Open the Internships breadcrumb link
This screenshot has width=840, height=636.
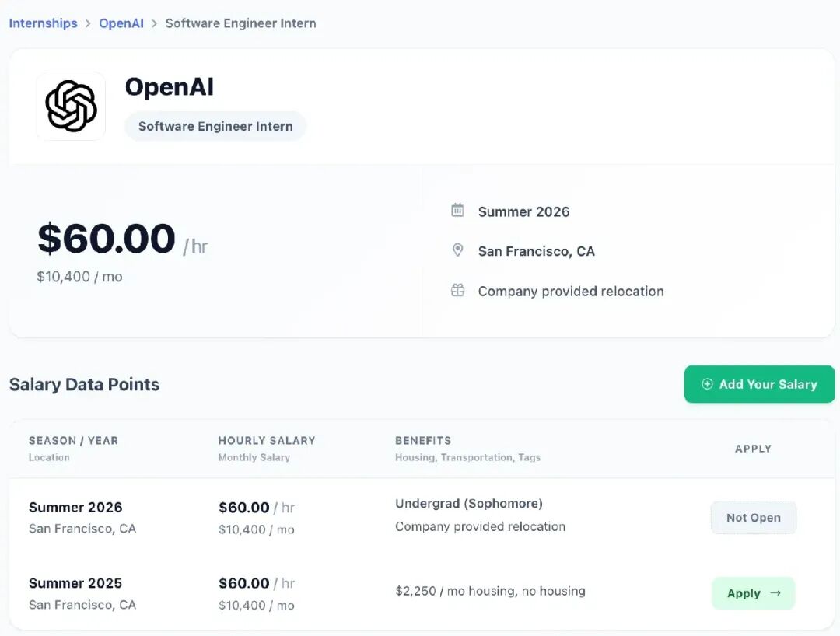pyautogui.click(x=43, y=23)
